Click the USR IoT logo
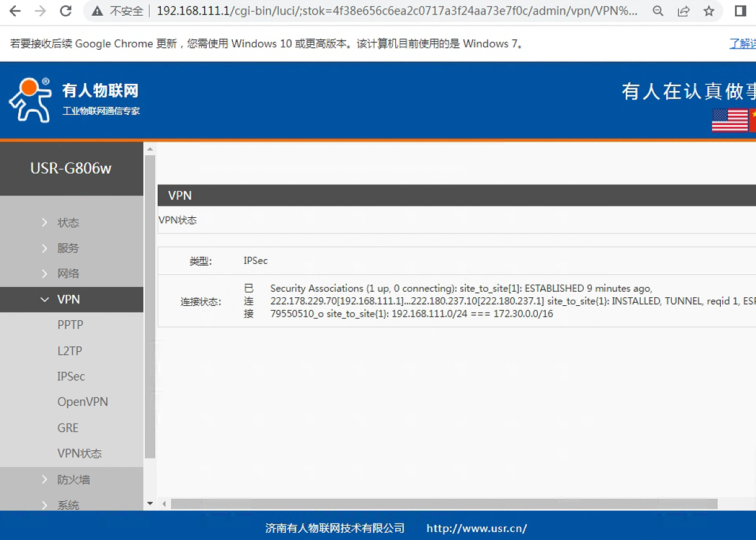 [30, 100]
